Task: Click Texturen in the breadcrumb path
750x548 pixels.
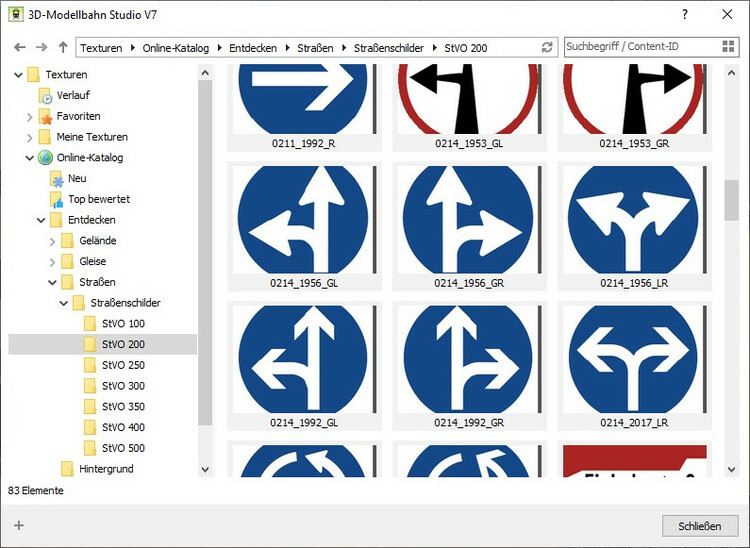Action: coord(101,48)
